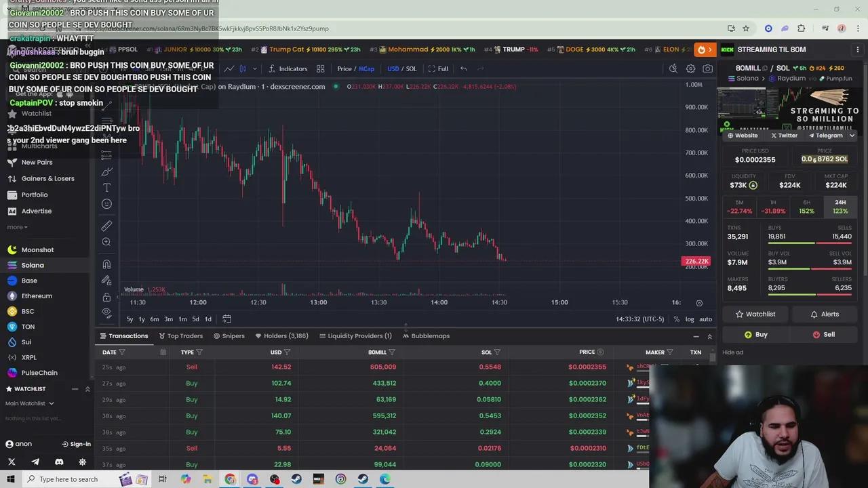Select the Text drawing tool

pos(106,188)
